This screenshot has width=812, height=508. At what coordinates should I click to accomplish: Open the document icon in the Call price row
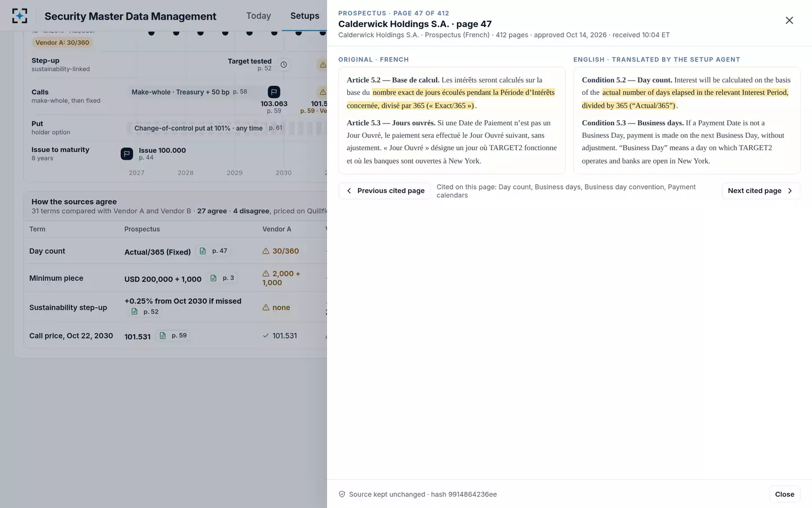click(x=162, y=336)
